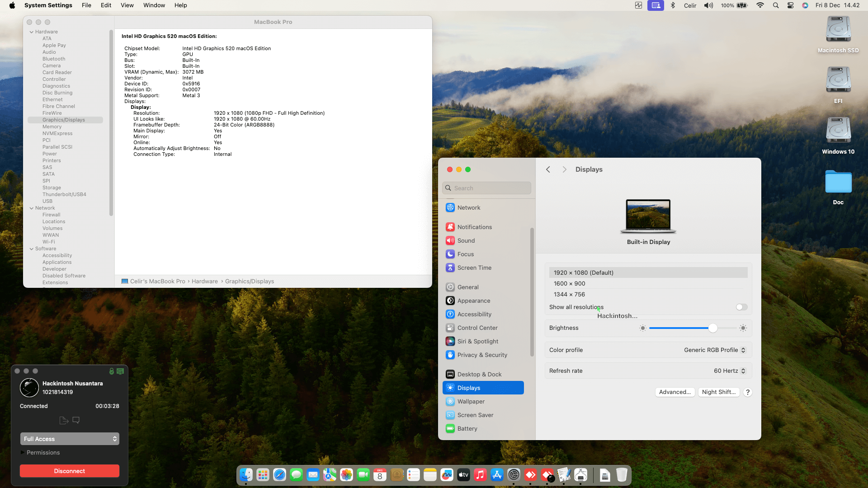Click the Brightness slider track
868x488 pixels.
point(678,328)
